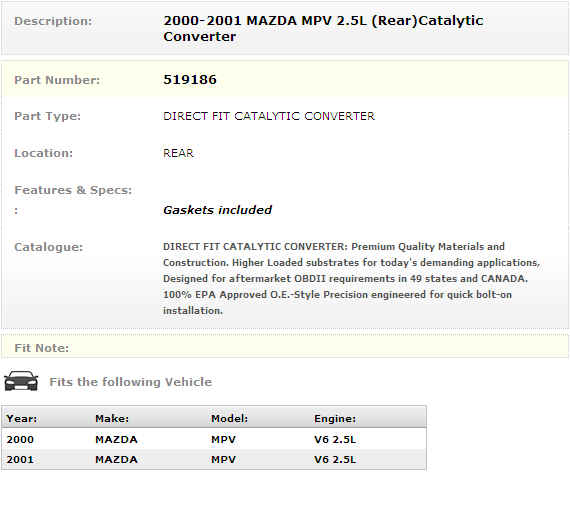Click the Model column header
570x508 pixels.
229,419
